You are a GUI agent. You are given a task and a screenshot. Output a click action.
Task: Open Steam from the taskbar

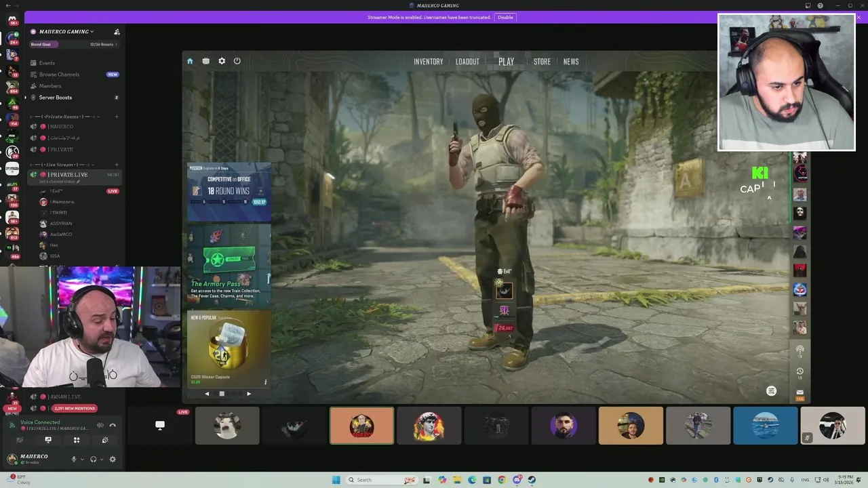click(x=532, y=480)
